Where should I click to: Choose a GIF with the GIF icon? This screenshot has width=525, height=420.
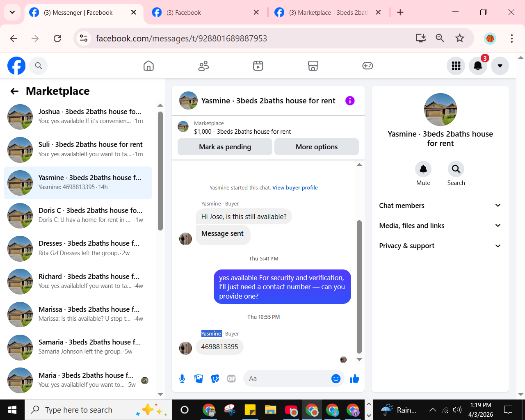click(x=231, y=379)
